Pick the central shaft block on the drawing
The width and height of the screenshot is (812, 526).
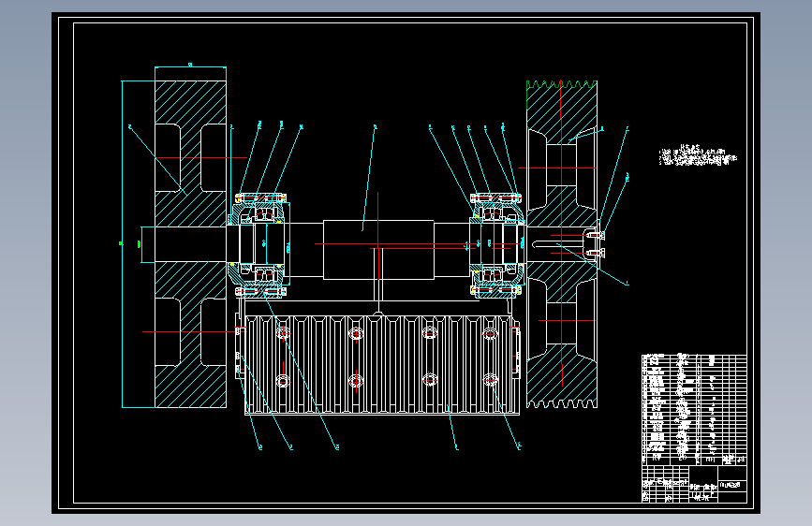click(378, 250)
